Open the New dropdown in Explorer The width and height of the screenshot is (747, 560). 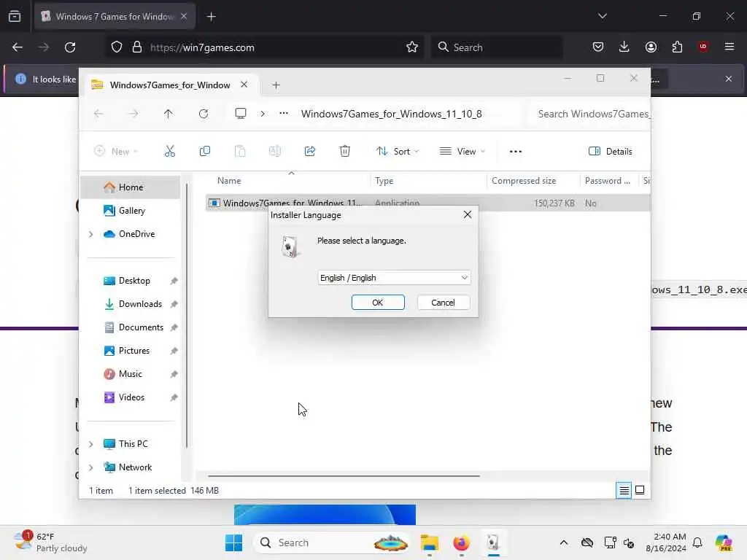(x=116, y=152)
